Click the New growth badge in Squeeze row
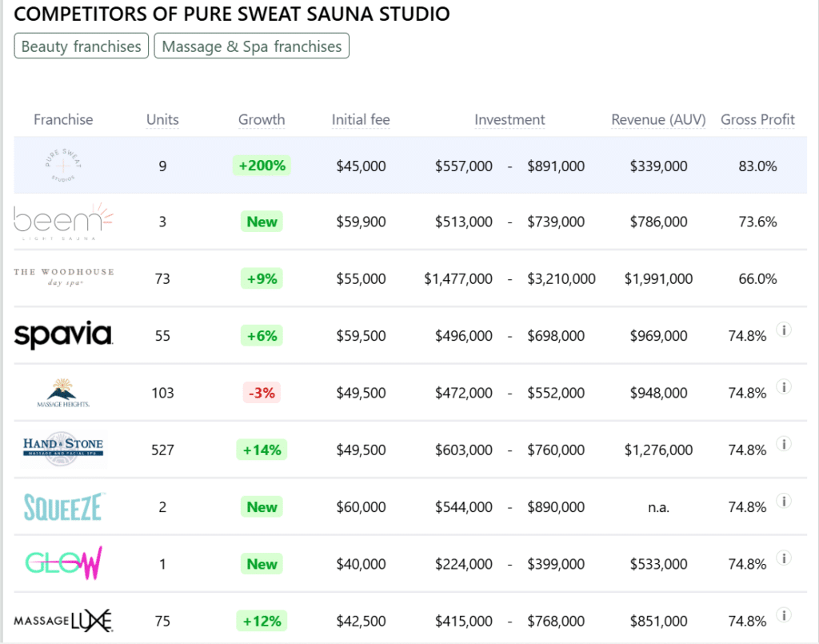 [262, 506]
